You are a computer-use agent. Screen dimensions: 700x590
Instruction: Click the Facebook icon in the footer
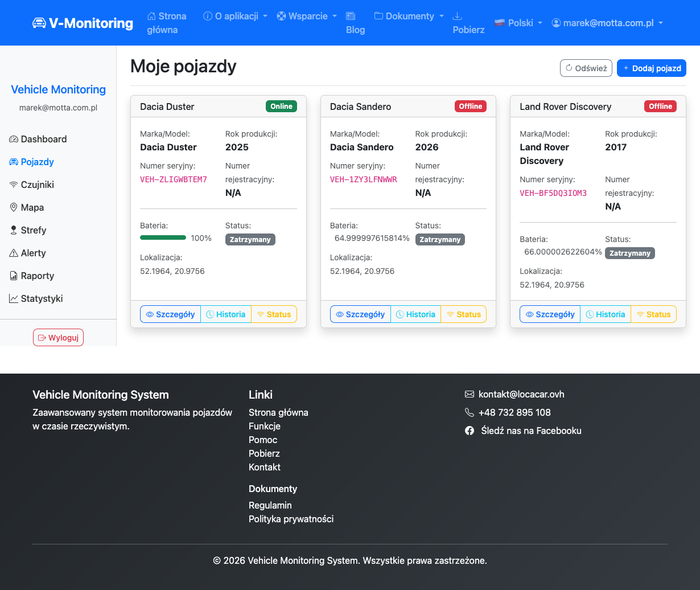470,431
